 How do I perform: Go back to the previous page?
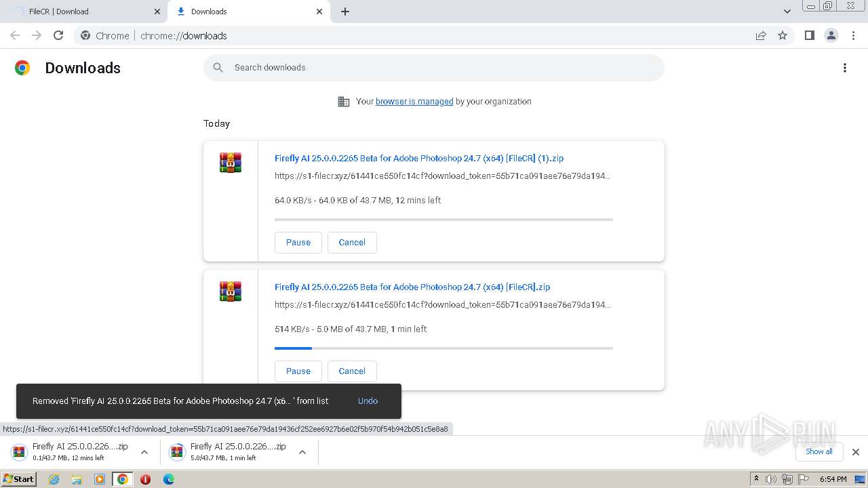15,35
